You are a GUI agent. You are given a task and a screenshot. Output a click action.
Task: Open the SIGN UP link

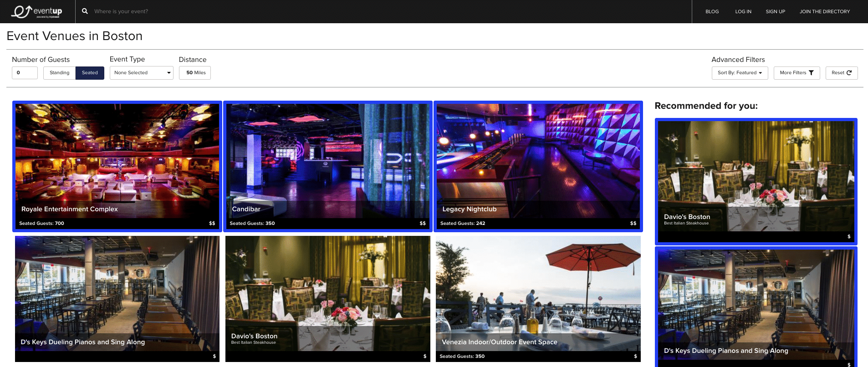pyautogui.click(x=775, y=11)
